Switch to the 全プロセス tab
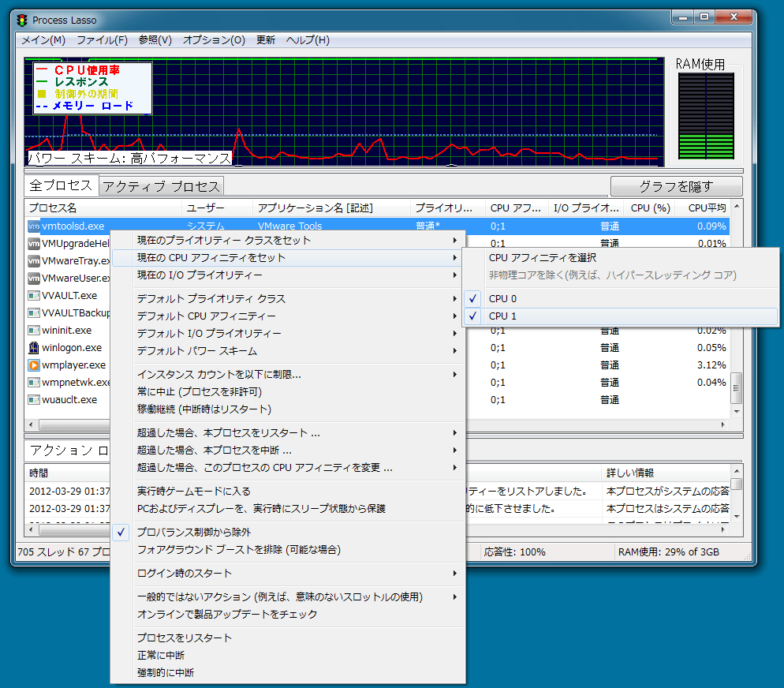This screenshot has width=784, height=688. (x=61, y=185)
